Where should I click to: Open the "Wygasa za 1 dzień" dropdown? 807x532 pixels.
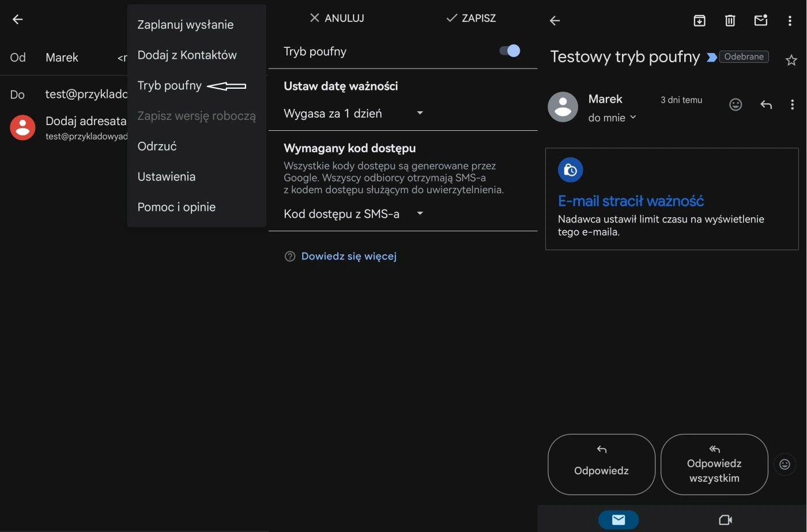point(353,113)
